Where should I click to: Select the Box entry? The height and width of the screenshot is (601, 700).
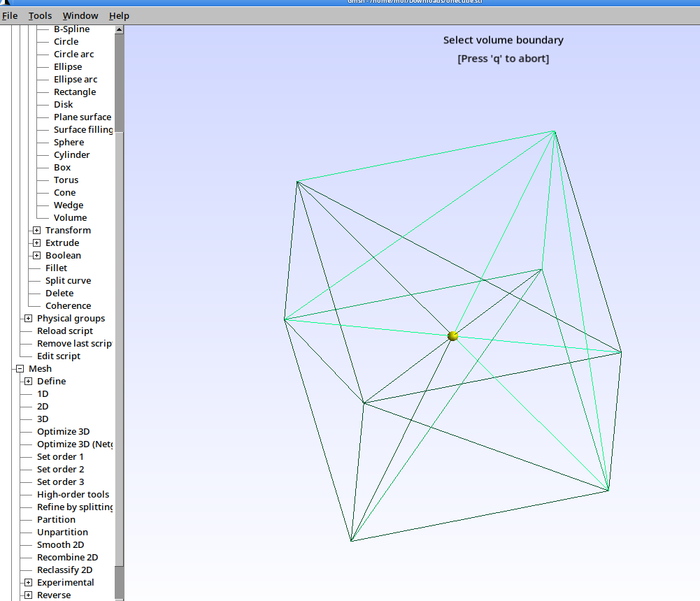(x=62, y=167)
